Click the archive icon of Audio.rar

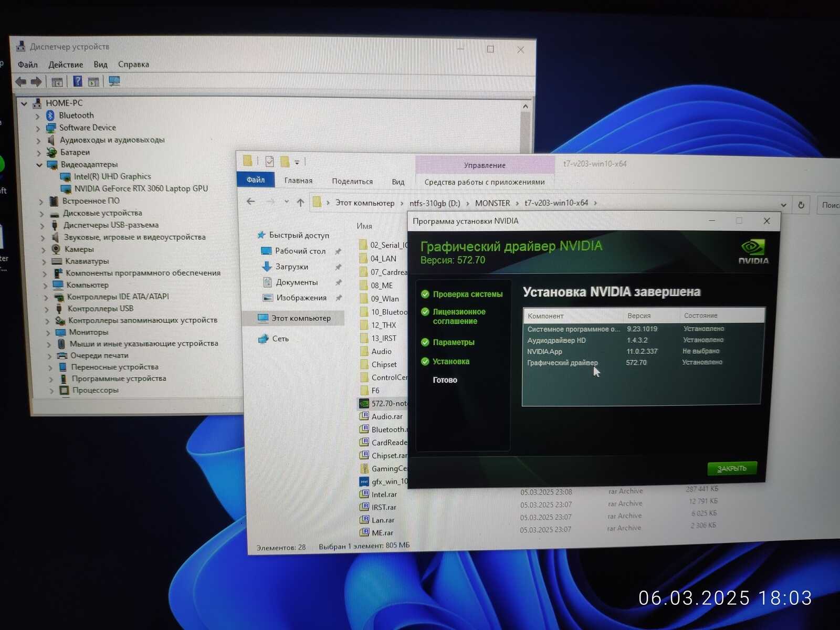(x=364, y=416)
